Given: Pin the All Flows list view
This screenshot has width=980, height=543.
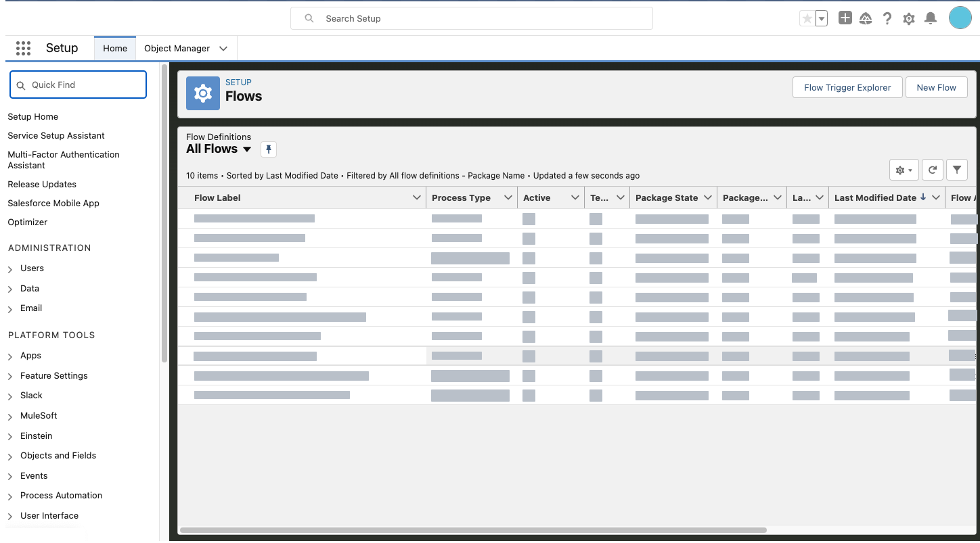Looking at the screenshot, I should [x=269, y=149].
